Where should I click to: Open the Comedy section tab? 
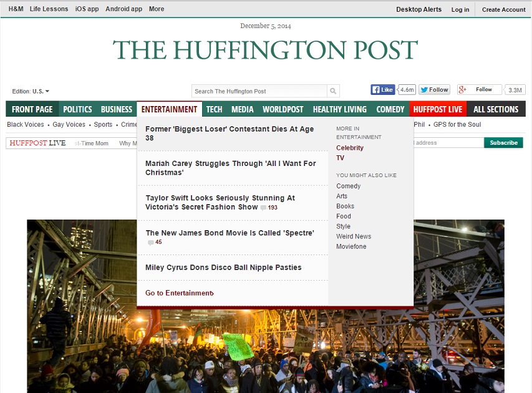(390, 109)
